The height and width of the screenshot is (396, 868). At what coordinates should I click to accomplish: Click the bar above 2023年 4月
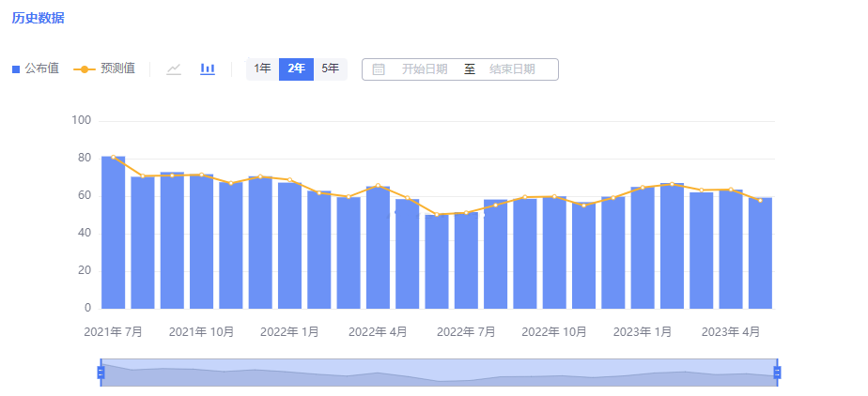(x=731, y=249)
